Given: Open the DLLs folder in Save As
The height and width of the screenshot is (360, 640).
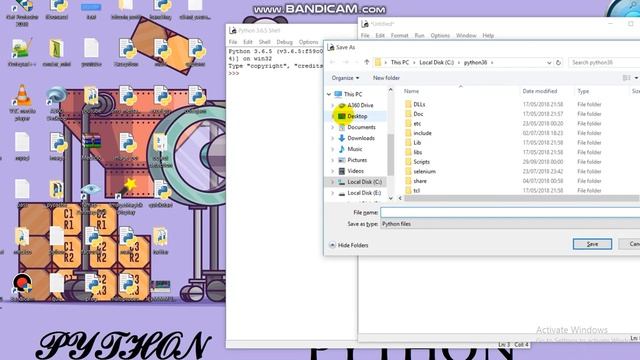Looking at the screenshot, I should 419,104.
